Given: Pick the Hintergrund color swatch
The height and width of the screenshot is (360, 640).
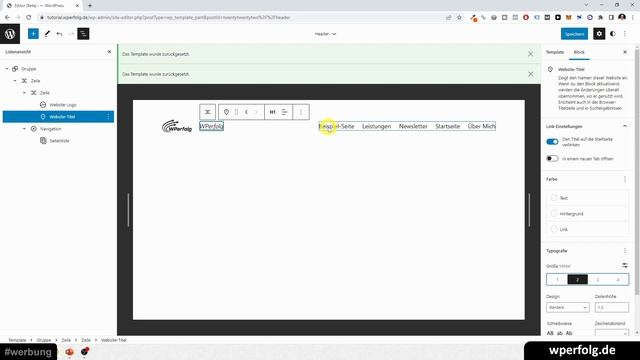Looking at the screenshot, I should coord(554,213).
